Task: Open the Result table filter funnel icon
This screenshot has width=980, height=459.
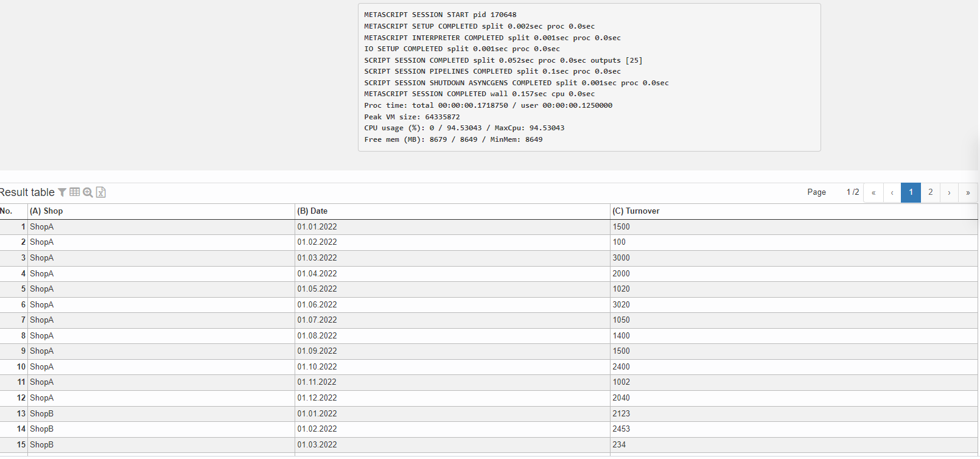Action: tap(62, 192)
